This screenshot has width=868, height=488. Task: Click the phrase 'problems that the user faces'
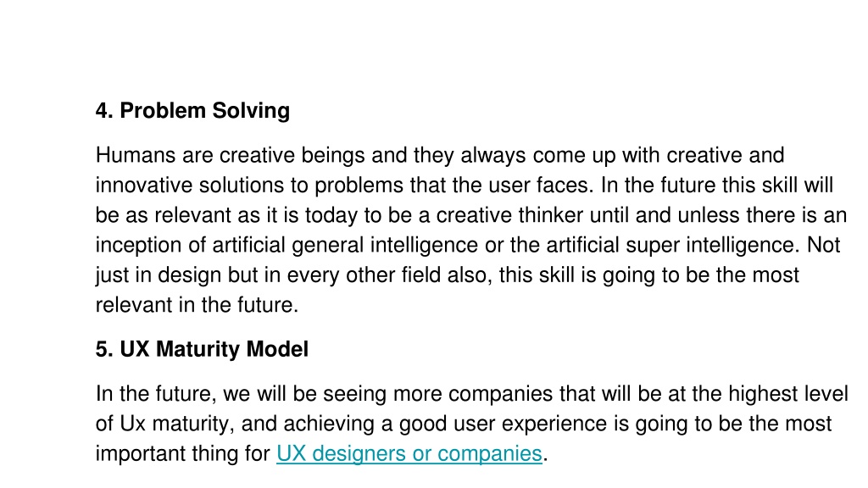tap(453, 185)
